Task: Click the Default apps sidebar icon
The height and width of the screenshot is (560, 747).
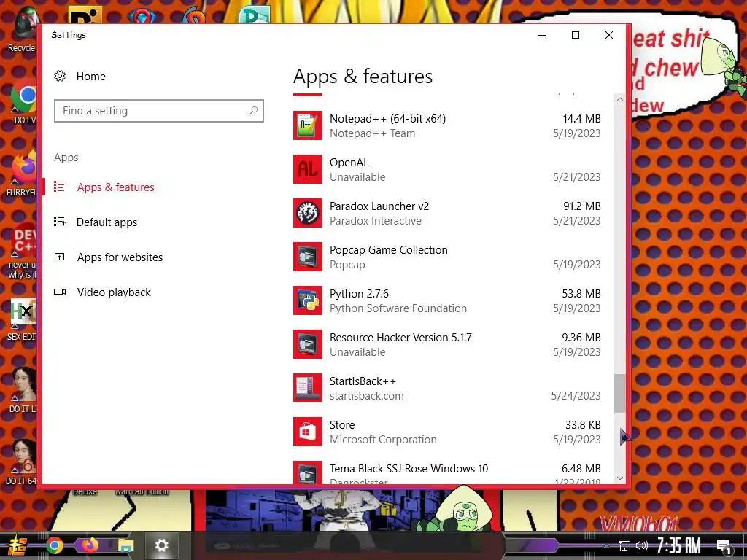Action: (x=60, y=222)
